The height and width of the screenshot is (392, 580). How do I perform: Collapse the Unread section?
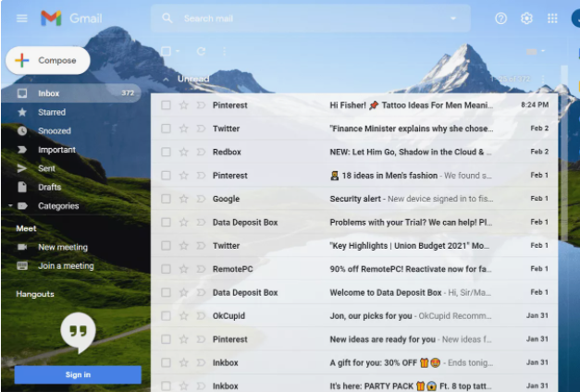pos(166,80)
